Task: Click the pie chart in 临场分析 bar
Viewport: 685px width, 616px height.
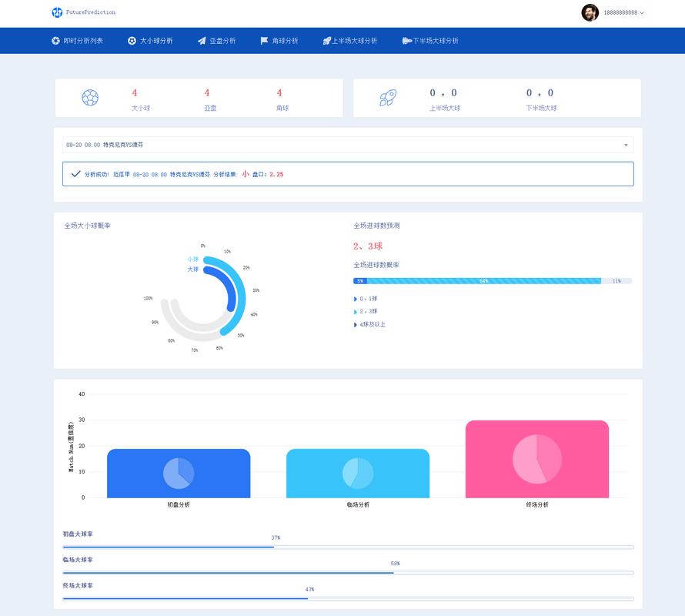Action: (358, 473)
